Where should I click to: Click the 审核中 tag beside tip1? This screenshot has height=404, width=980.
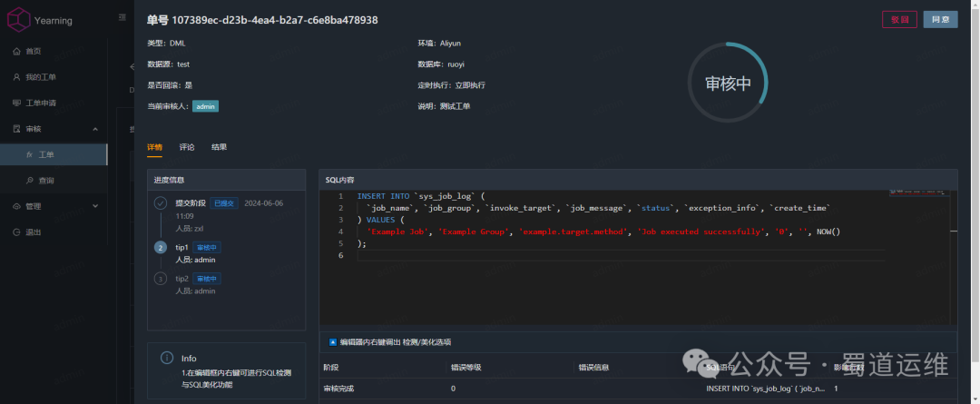click(x=207, y=248)
